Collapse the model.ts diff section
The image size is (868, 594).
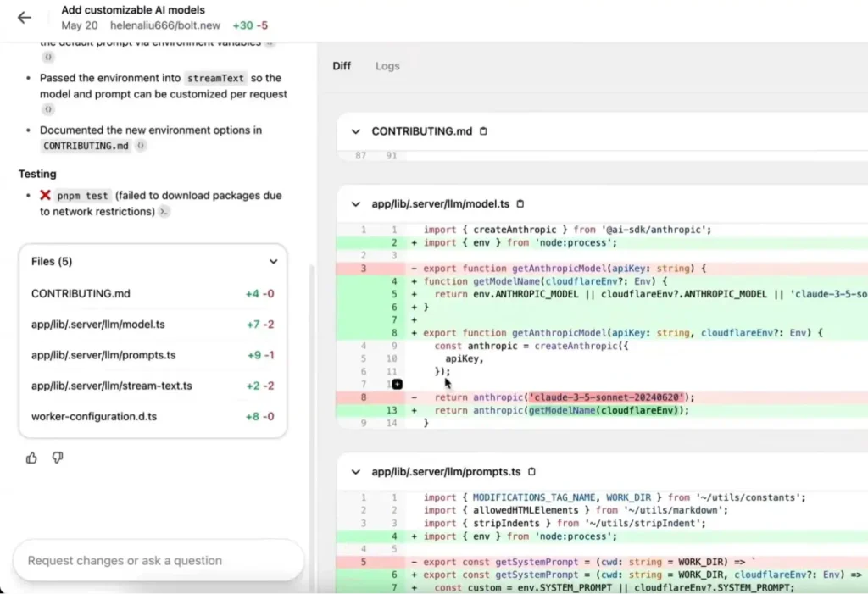[355, 204]
